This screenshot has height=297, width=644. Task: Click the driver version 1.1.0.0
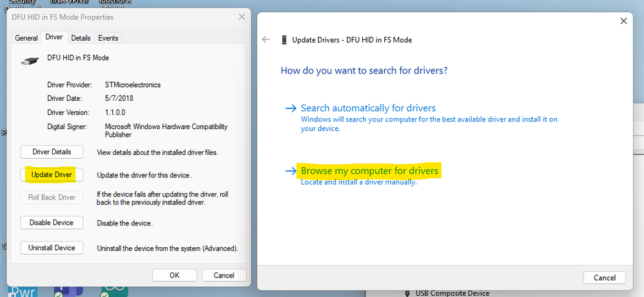[x=115, y=112]
